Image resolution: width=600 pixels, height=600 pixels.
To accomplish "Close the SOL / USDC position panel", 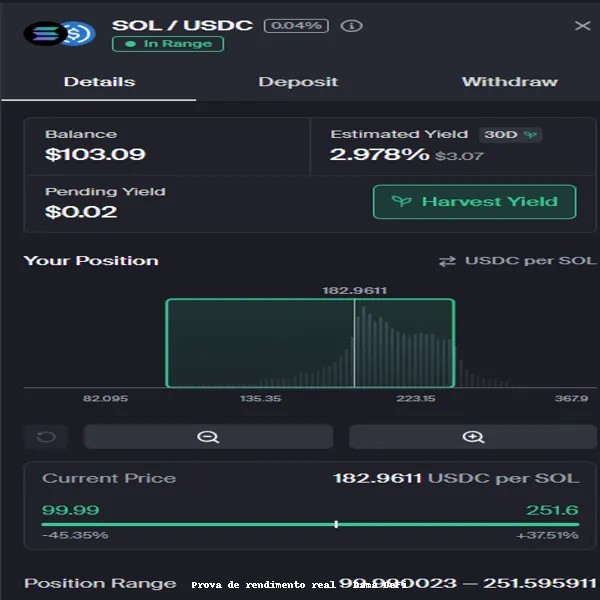I will point(582,26).
